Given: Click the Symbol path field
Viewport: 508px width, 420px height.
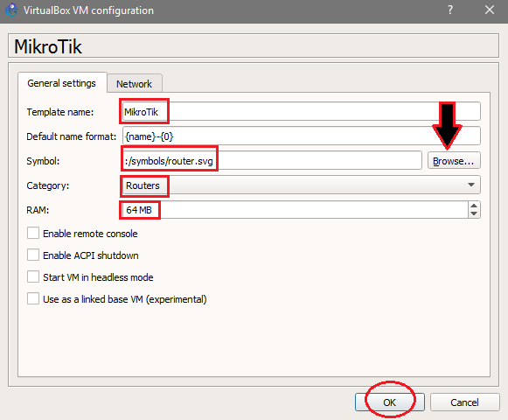Looking at the screenshot, I should point(272,161).
